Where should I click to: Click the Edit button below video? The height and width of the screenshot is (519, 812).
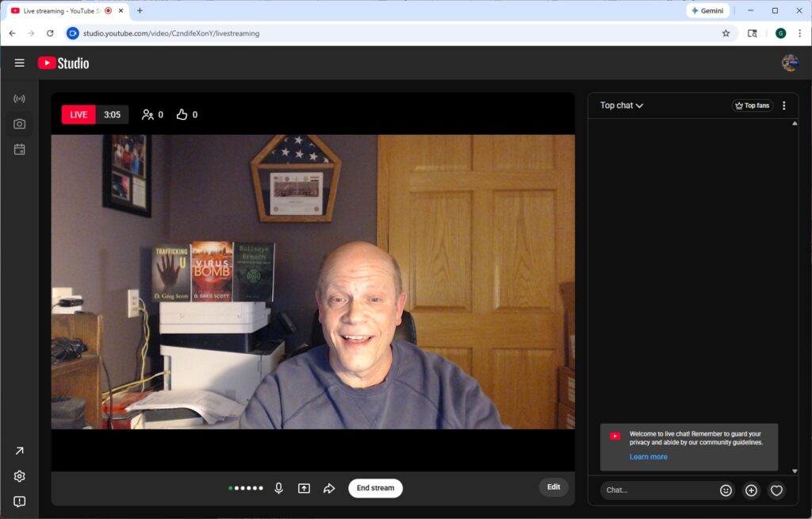click(553, 487)
